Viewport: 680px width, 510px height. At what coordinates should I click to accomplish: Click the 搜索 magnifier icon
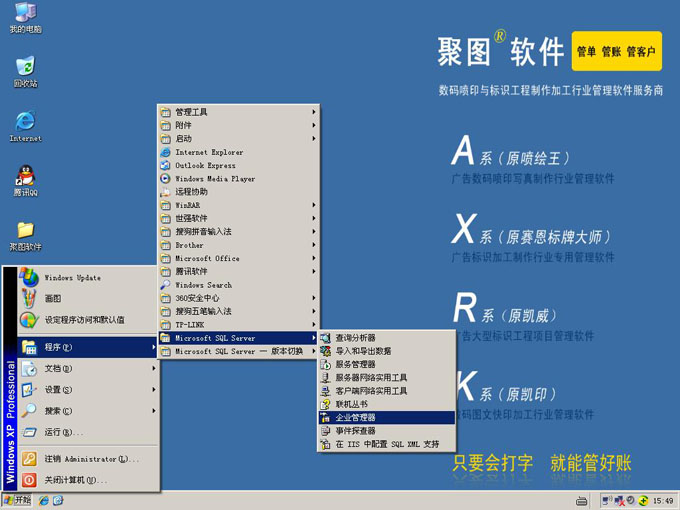click(29, 410)
